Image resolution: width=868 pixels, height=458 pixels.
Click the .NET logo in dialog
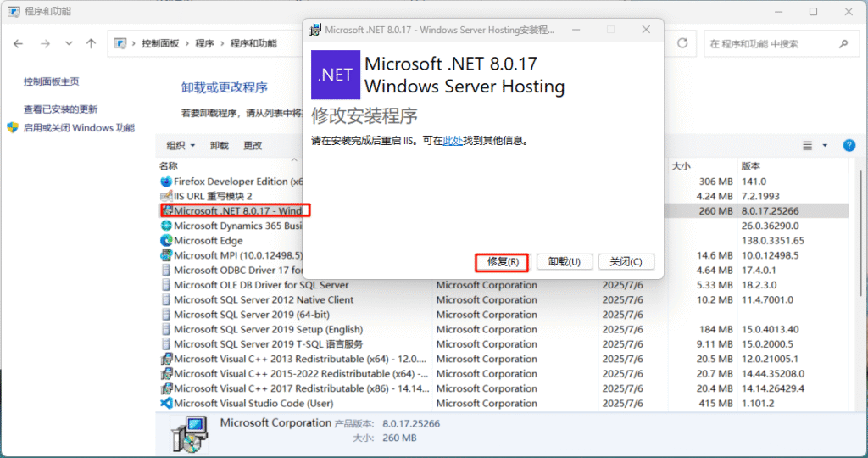pos(336,75)
